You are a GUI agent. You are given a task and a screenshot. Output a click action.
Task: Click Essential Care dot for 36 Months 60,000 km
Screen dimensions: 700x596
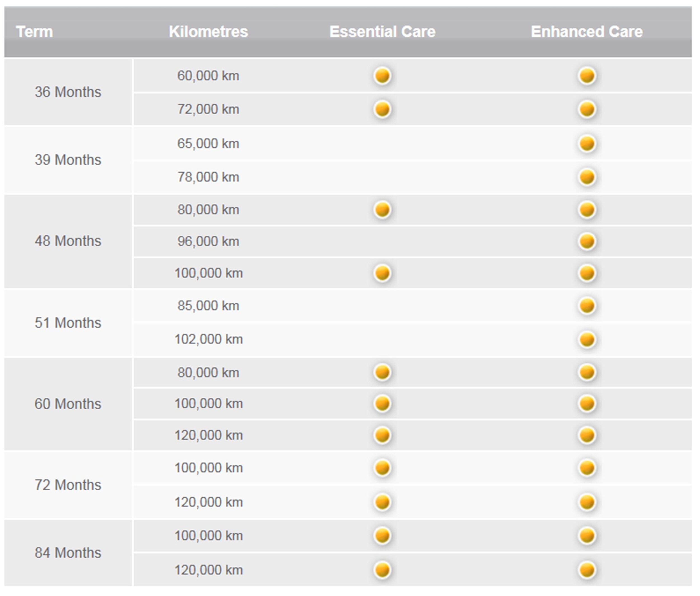(382, 75)
